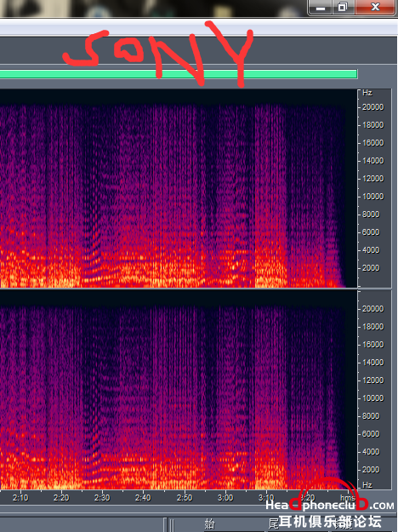Click inside the lower channel spectrogram
This screenshot has height=532, width=398.
click(x=179, y=390)
